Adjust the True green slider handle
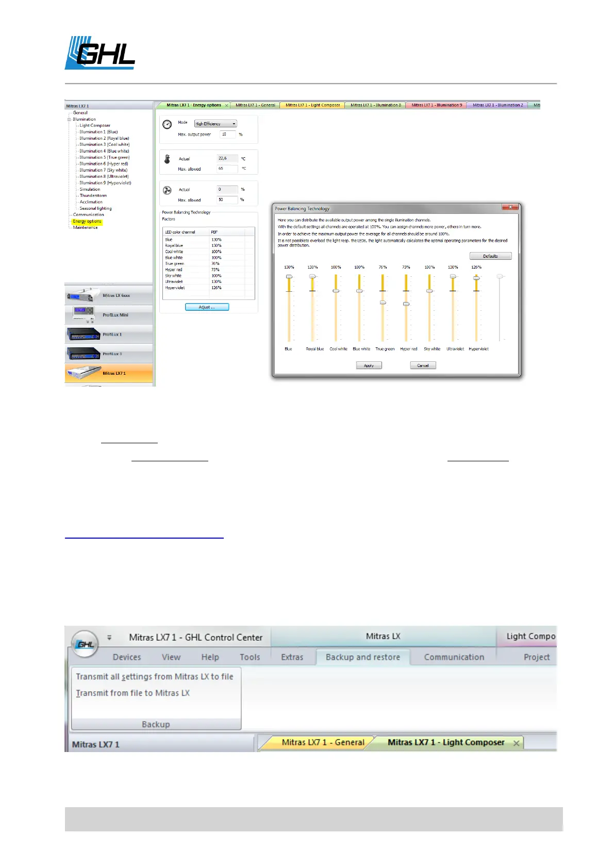This screenshot has width=614, height=868. (x=383, y=303)
